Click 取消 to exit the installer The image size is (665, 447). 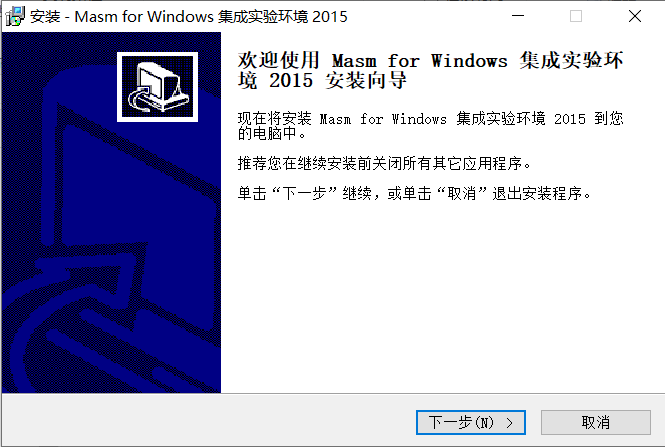(x=595, y=422)
